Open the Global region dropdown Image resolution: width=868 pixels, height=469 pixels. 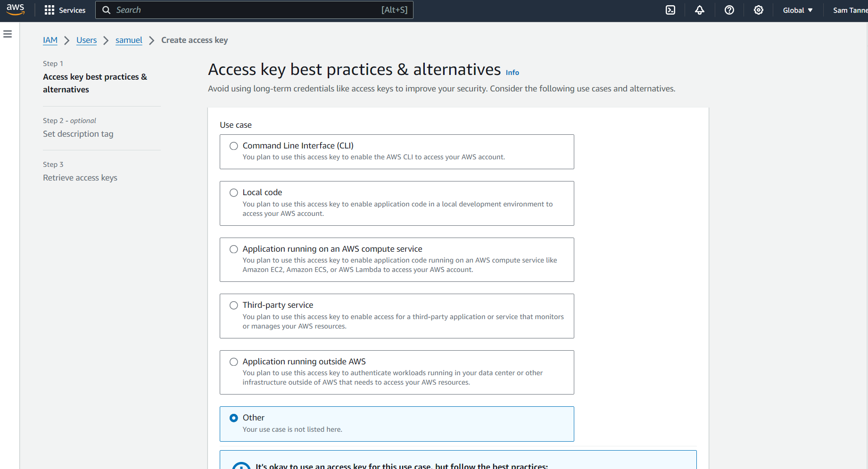coord(797,10)
